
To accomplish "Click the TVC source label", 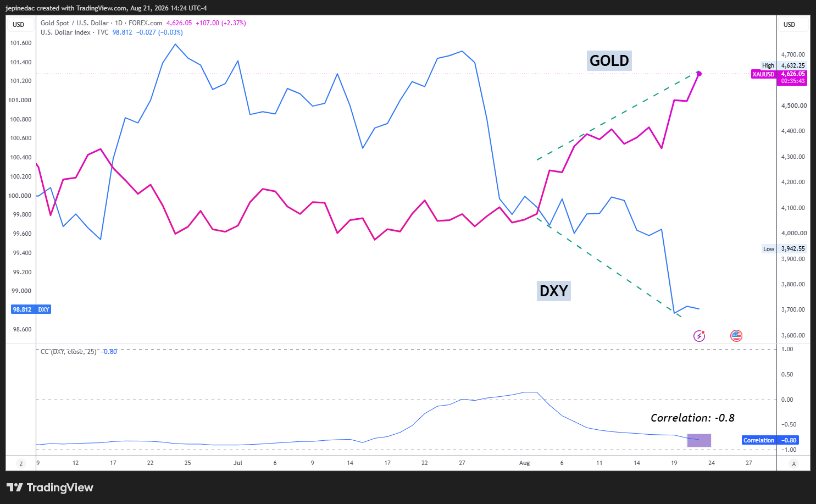I will click(x=103, y=32).
